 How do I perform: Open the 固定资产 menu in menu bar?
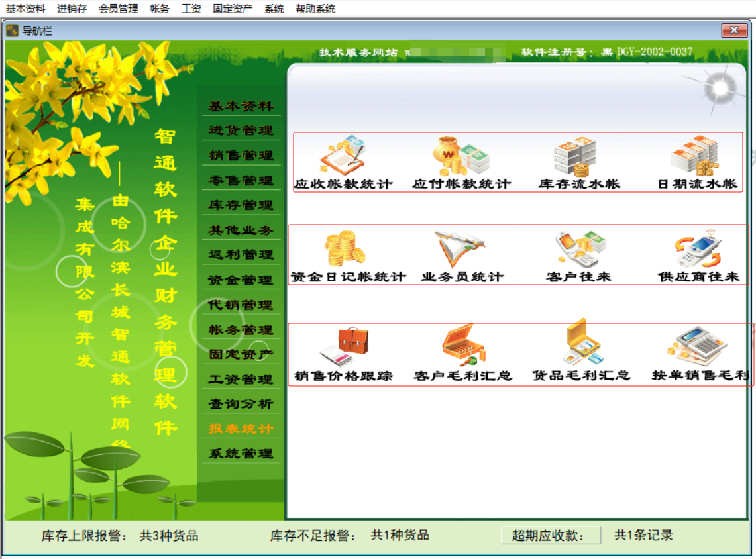(x=233, y=8)
